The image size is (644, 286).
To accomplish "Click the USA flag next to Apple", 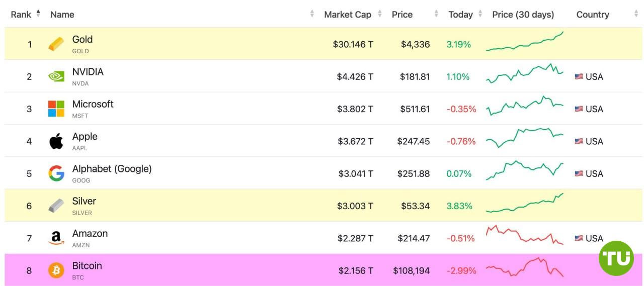I will tap(579, 141).
